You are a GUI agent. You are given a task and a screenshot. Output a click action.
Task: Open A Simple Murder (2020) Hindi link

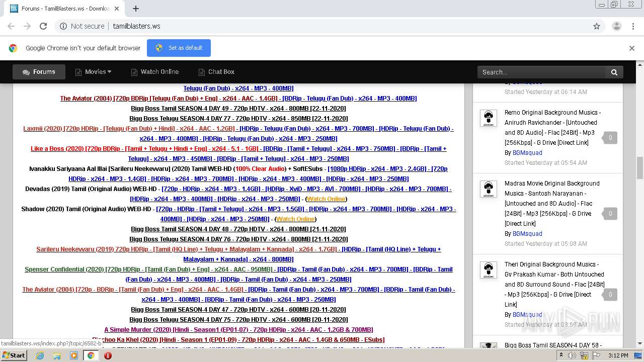point(238,330)
